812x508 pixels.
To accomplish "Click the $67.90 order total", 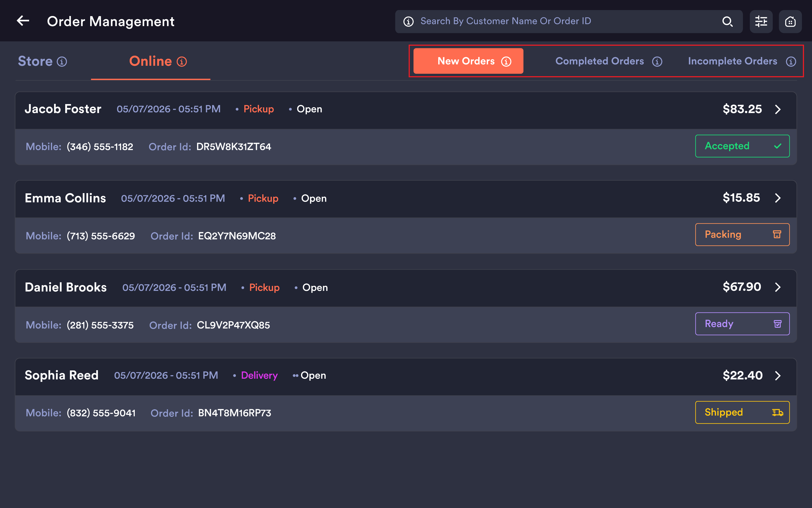I will (x=741, y=287).
